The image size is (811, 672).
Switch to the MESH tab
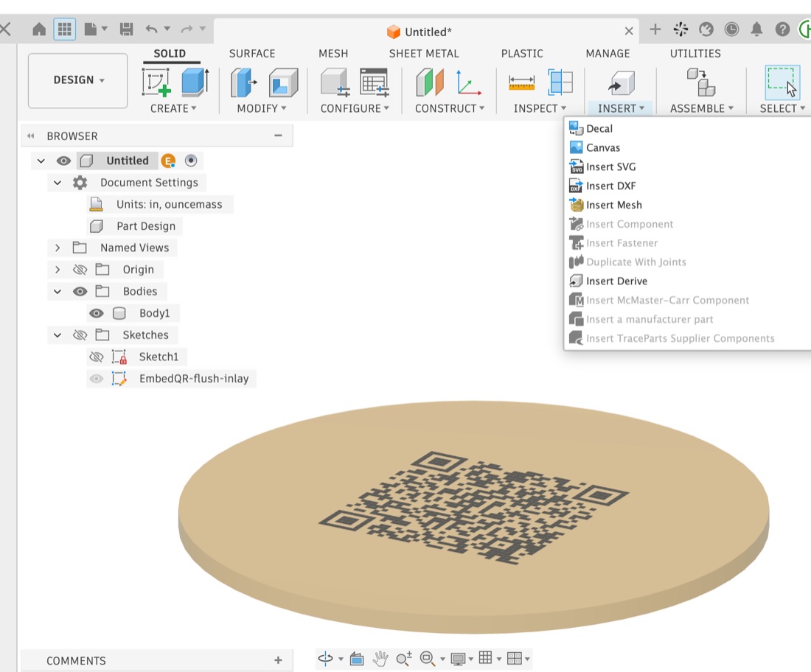coord(333,53)
